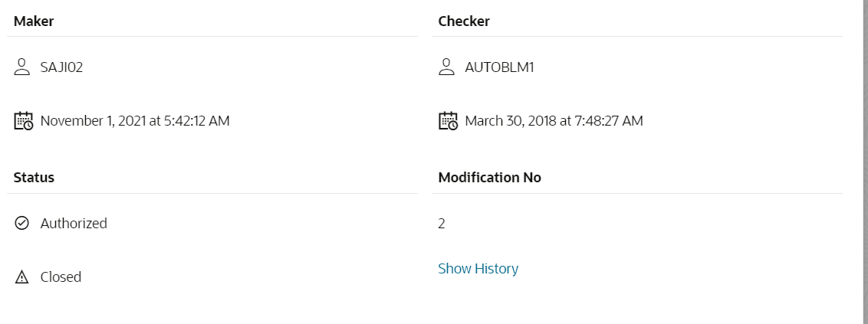Screen dimensions: 868x324
Task: Click the calendar-clock icon beside the March 2018 date
Action: (x=448, y=121)
